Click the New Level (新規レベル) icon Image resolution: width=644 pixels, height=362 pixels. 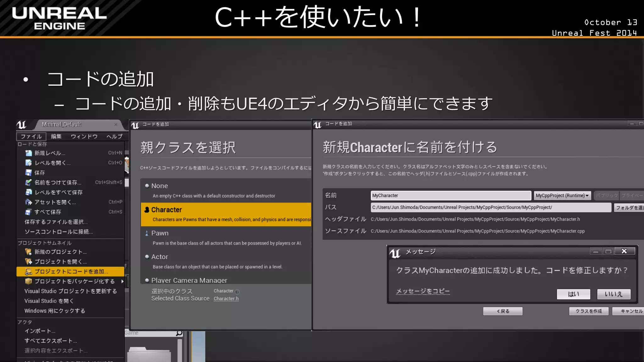(29, 153)
